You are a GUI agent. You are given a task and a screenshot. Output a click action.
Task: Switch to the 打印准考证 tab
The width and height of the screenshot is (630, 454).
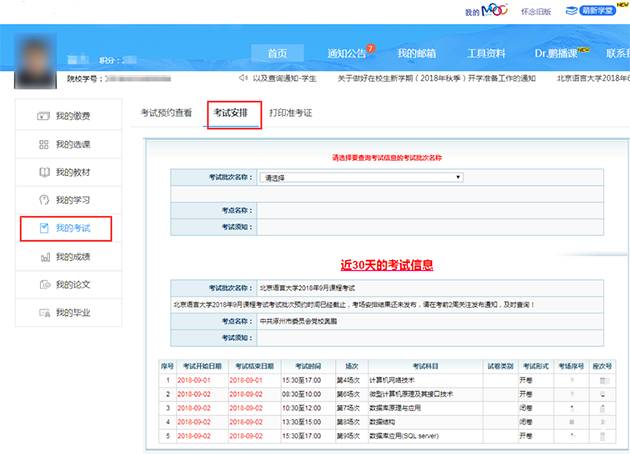point(290,113)
